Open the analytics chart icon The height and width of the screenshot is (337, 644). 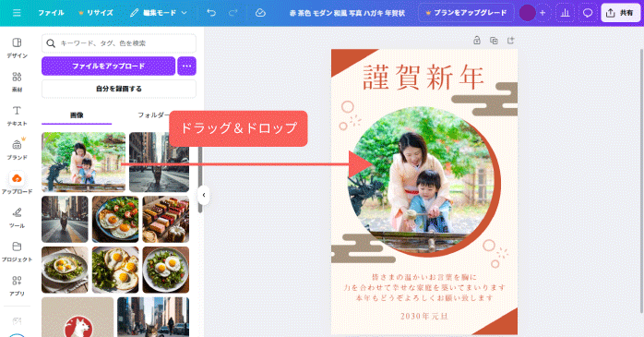click(566, 13)
